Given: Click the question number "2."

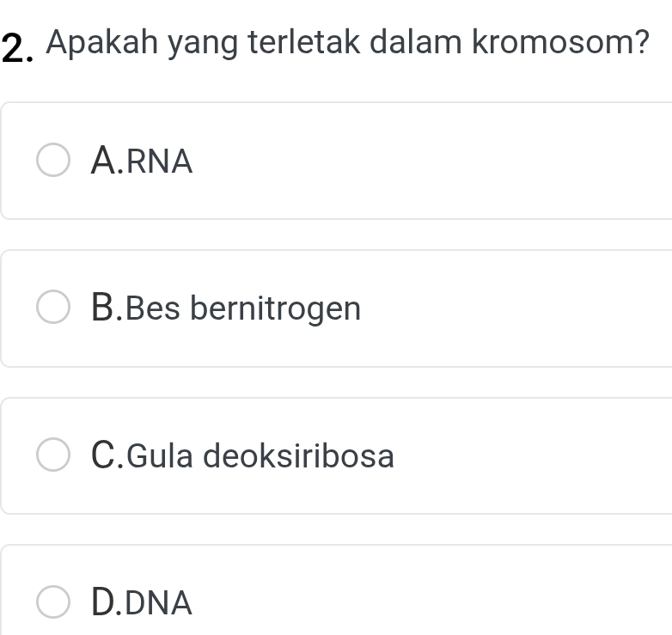Looking at the screenshot, I should point(17,47).
